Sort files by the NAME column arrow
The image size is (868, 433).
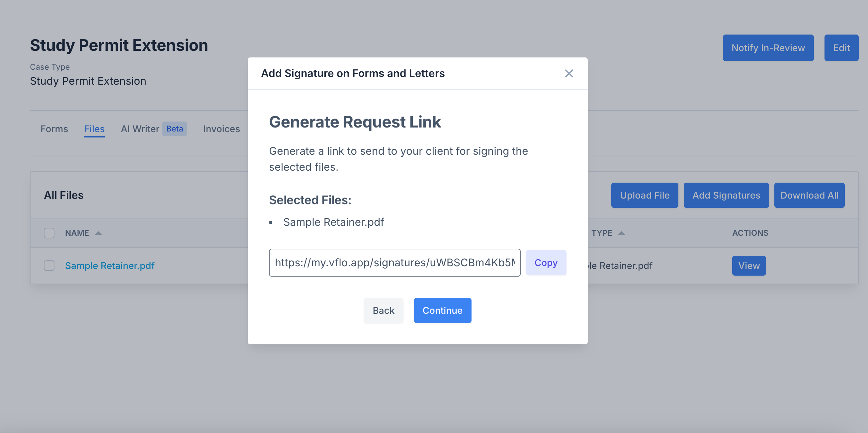(x=98, y=233)
